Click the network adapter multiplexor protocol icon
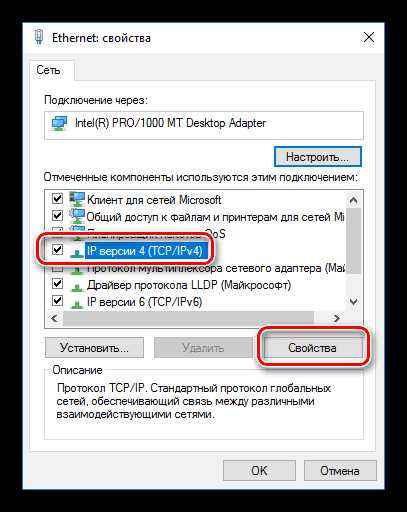407x512 pixels. coord(77,269)
